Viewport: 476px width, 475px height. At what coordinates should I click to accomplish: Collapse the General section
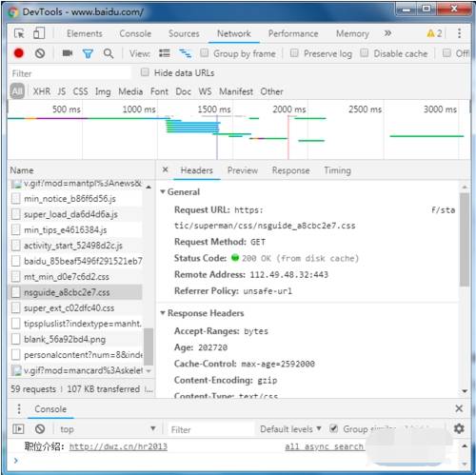163,191
